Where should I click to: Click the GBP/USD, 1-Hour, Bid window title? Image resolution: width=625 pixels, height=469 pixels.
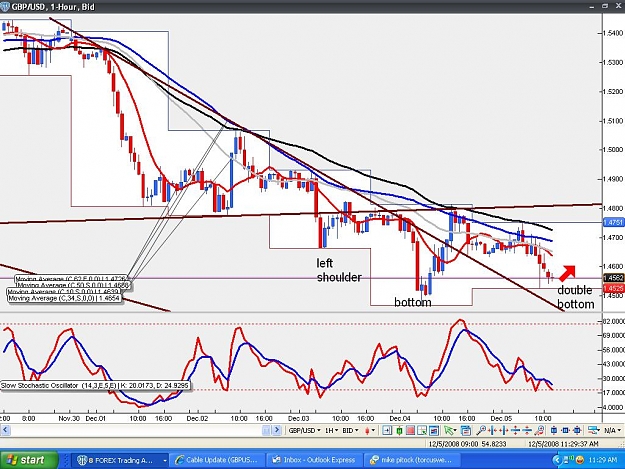click(x=53, y=7)
